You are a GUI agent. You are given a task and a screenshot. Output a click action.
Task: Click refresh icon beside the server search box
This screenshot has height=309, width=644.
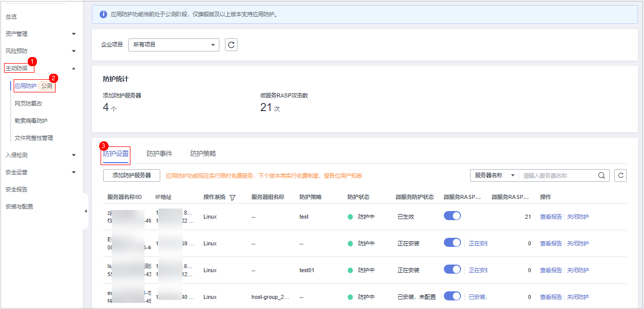click(620, 175)
